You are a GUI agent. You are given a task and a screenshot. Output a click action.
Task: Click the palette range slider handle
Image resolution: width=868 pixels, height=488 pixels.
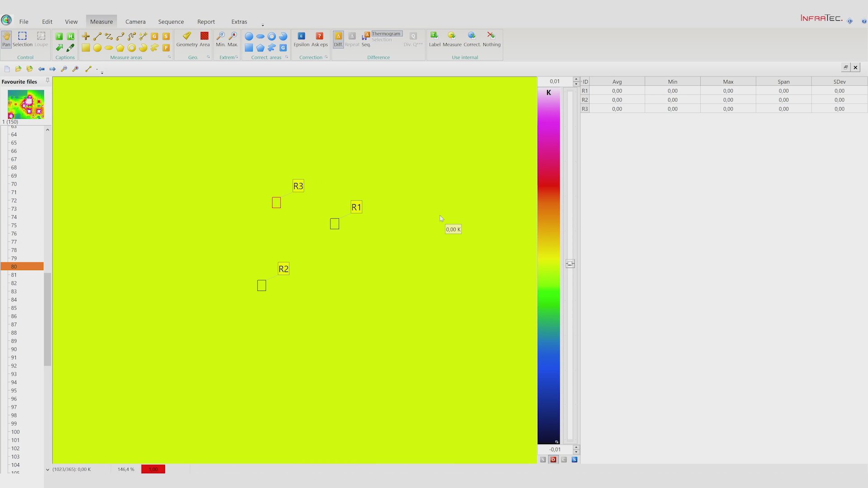[x=570, y=263]
